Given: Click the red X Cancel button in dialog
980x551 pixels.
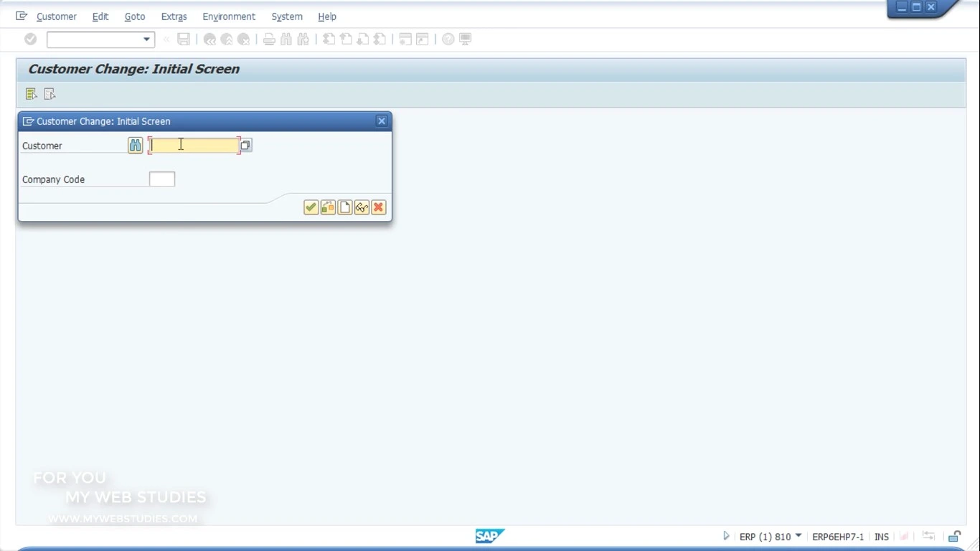Looking at the screenshot, I should point(379,207).
